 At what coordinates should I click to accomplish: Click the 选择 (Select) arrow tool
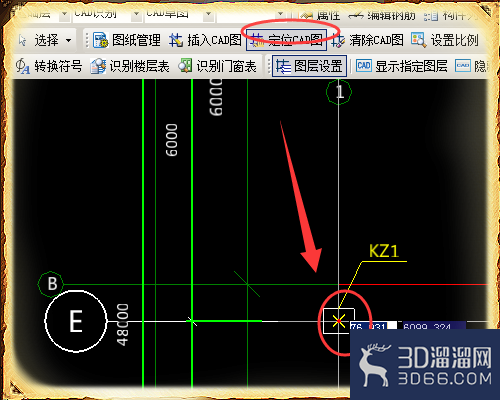tap(39, 40)
